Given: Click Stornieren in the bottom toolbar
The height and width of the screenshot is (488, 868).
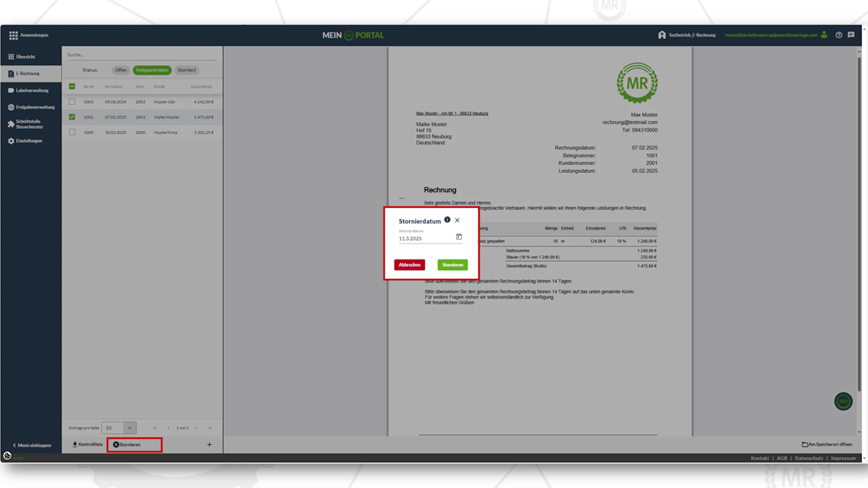Looking at the screenshot, I should [127, 445].
